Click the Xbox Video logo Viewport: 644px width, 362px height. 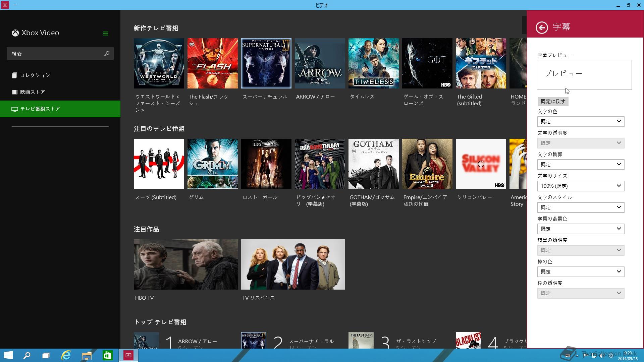coord(36,33)
